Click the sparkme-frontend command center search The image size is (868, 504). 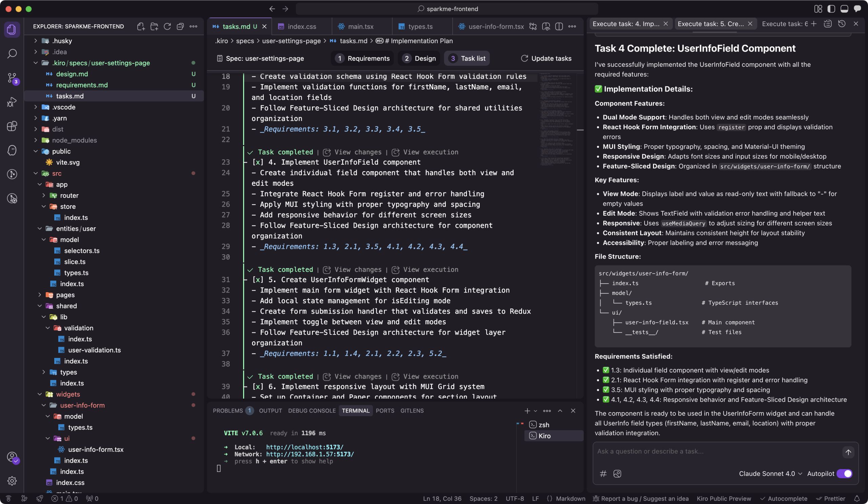pos(447,8)
